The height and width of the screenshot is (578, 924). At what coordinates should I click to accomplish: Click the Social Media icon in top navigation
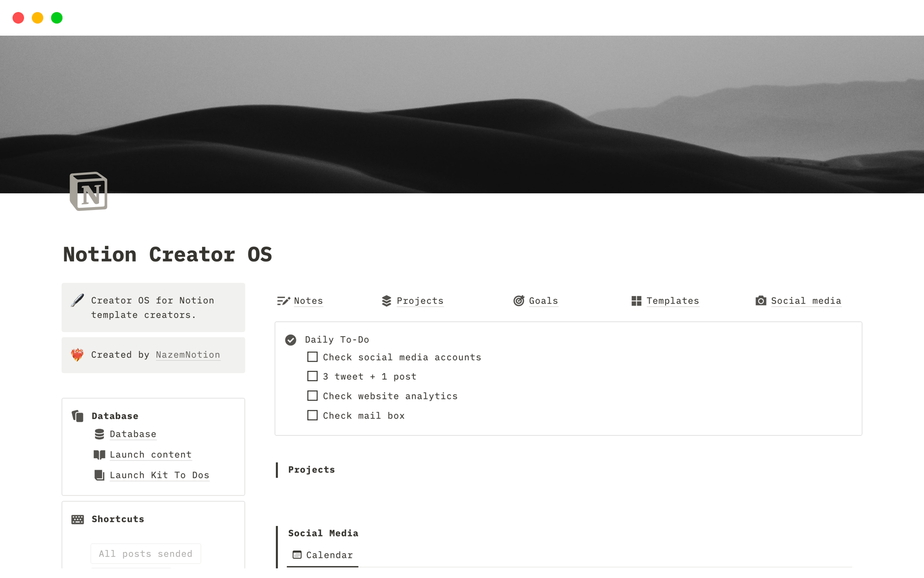tap(760, 301)
